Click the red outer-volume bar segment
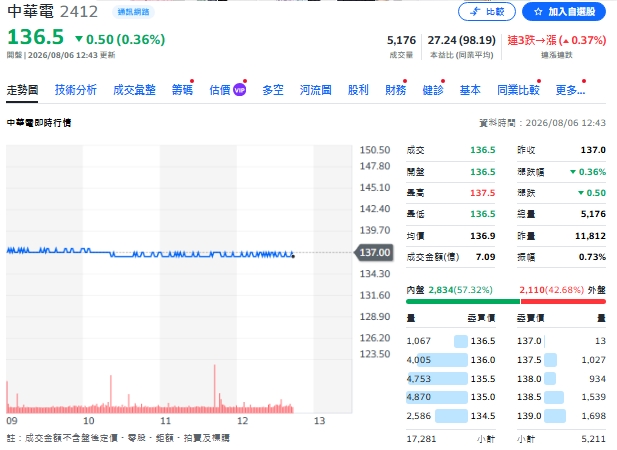Viewport: 617px width, 450px height. pyautogui.click(x=563, y=302)
